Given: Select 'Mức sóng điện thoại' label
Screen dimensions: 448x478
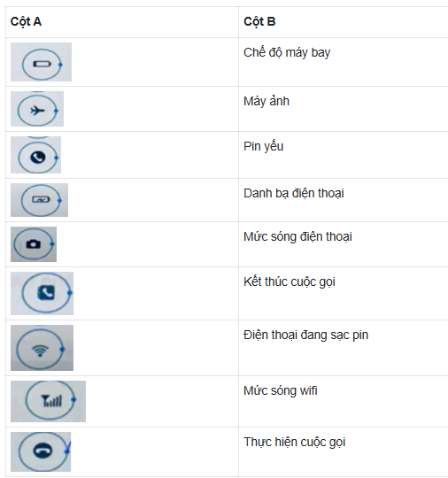Looking at the screenshot, I should click(x=297, y=236).
